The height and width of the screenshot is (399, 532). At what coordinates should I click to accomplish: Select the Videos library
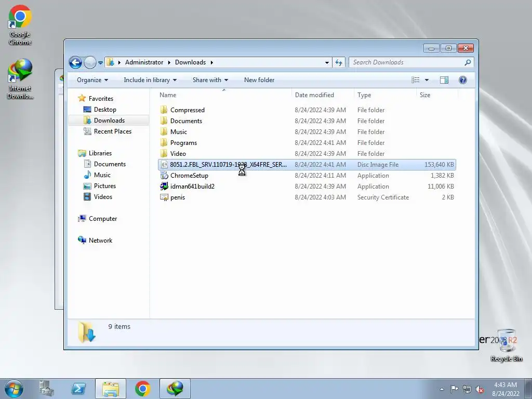click(103, 197)
